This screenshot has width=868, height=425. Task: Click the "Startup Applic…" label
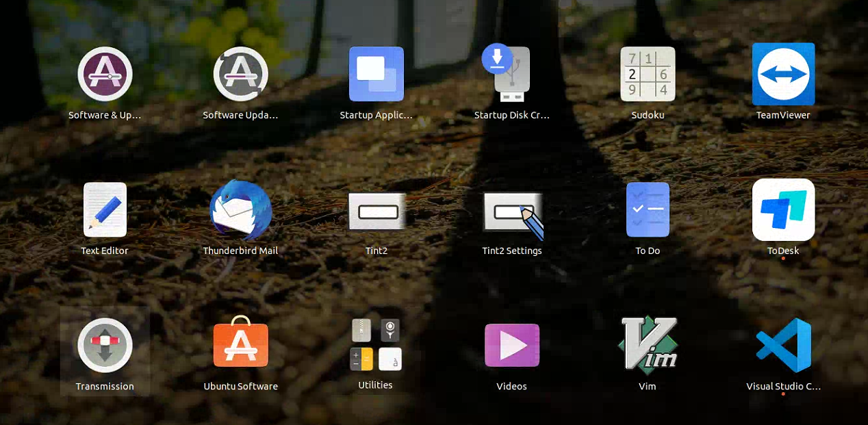(376, 115)
